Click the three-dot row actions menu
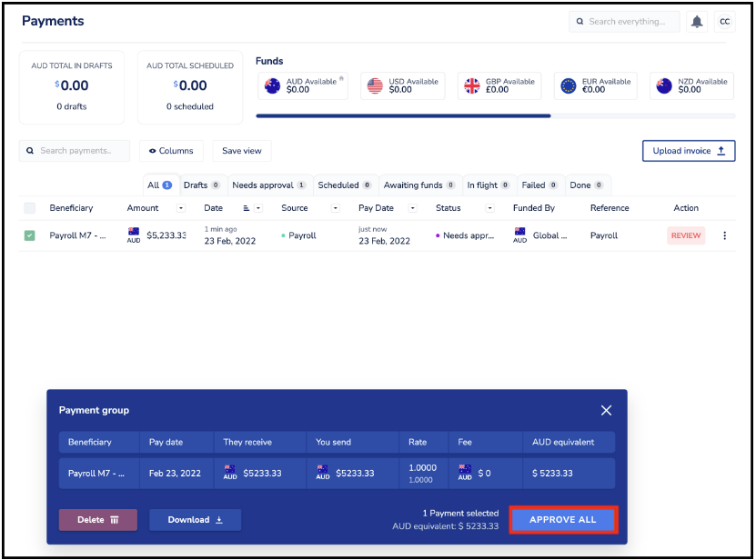Screen dimensions: 756x560 (724, 235)
